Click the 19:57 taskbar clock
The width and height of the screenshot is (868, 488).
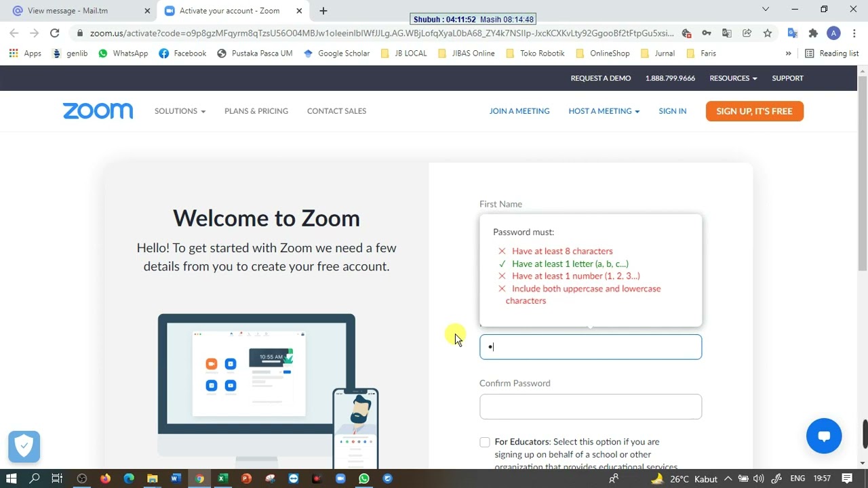822,479
